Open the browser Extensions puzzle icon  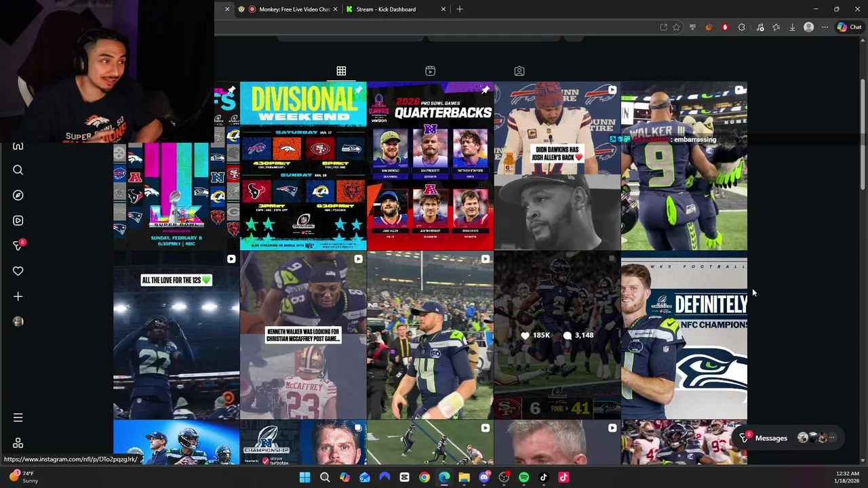point(741,27)
